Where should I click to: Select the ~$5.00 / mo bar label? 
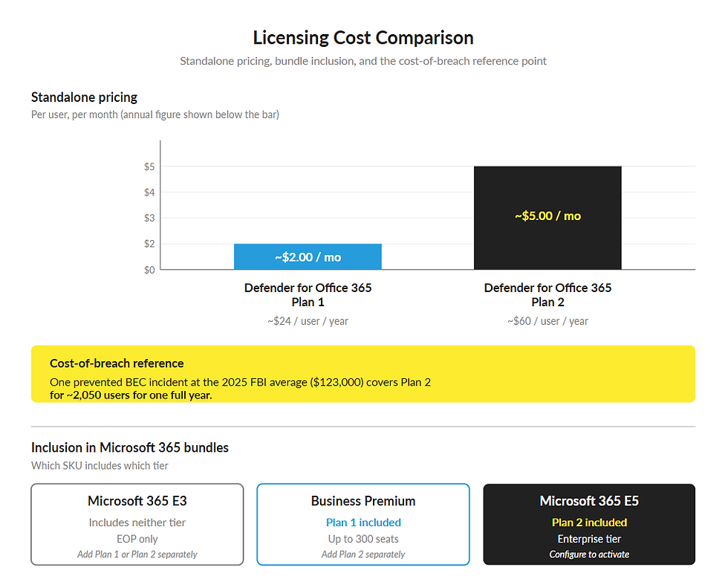click(547, 216)
